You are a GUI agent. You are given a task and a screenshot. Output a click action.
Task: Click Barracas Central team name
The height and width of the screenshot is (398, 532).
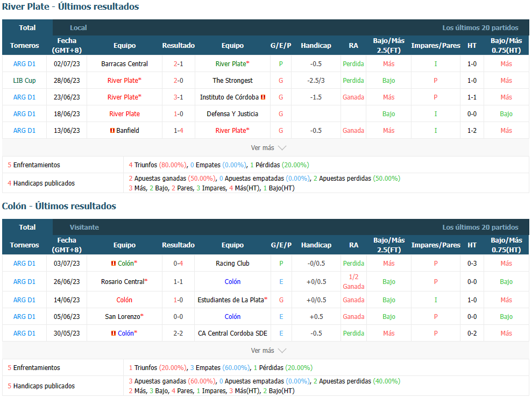pyautogui.click(x=124, y=64)
